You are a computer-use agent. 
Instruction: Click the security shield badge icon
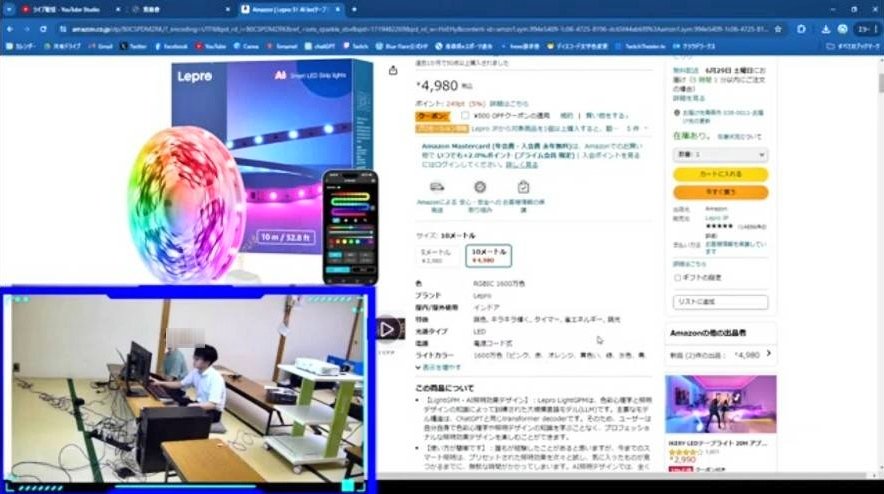480,187
